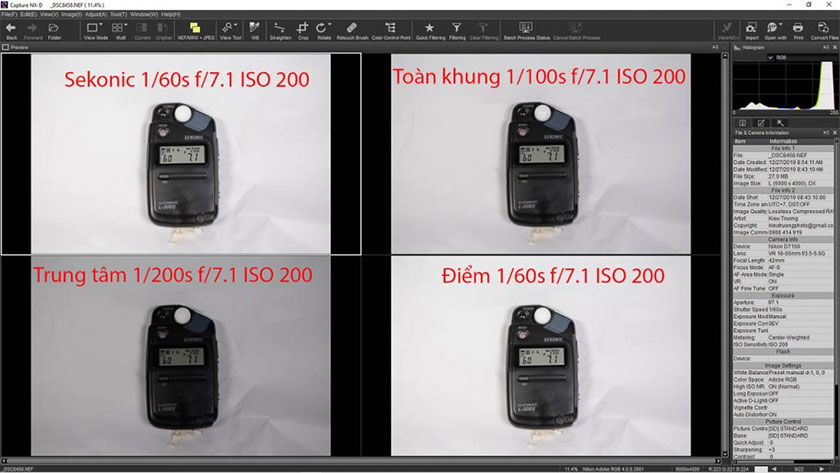Undock the File & Camera Information panel
This screenshot has width=840, height=473.
click(826, 132)
